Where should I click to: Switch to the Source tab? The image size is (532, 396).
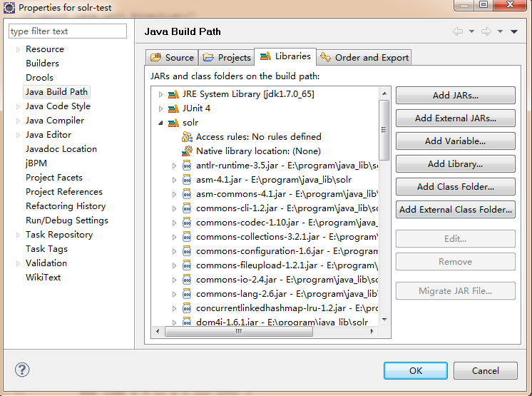[x=172, y=57]
